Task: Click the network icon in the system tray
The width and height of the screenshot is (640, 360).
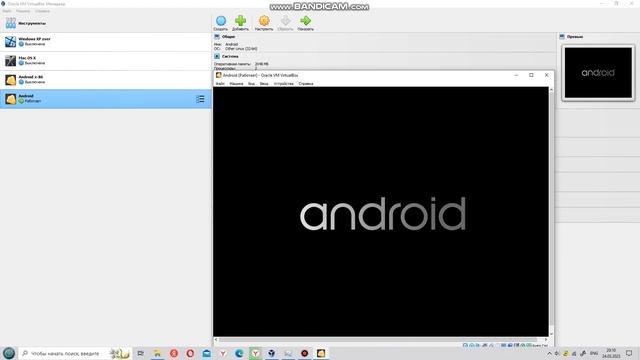Action: coord(574,353)
